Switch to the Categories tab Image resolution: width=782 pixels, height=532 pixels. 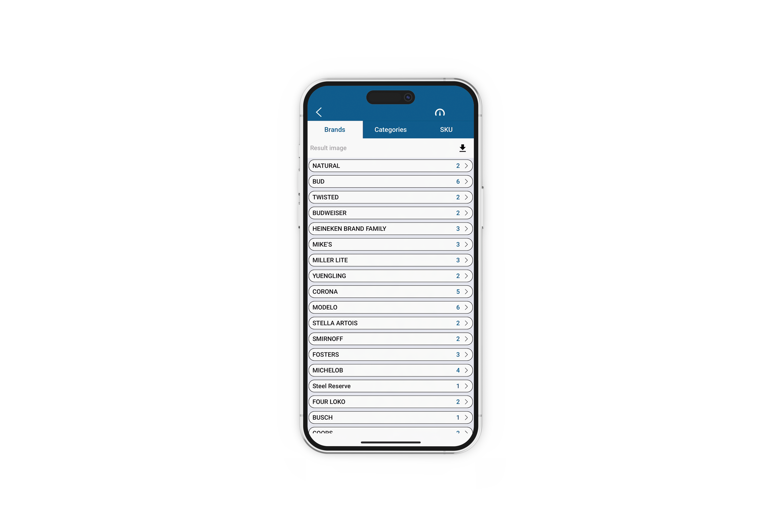click(x=390, y=129)
